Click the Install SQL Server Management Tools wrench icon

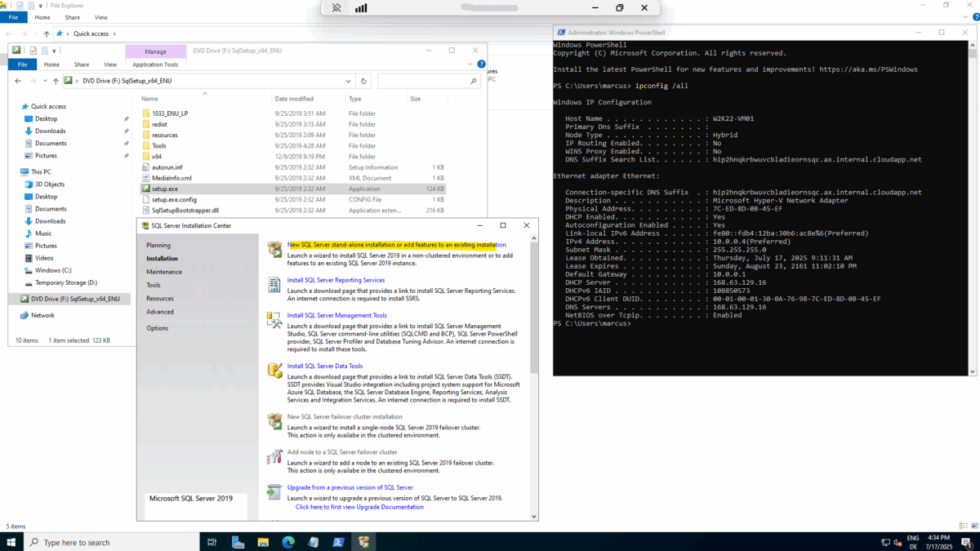(274, 320)
